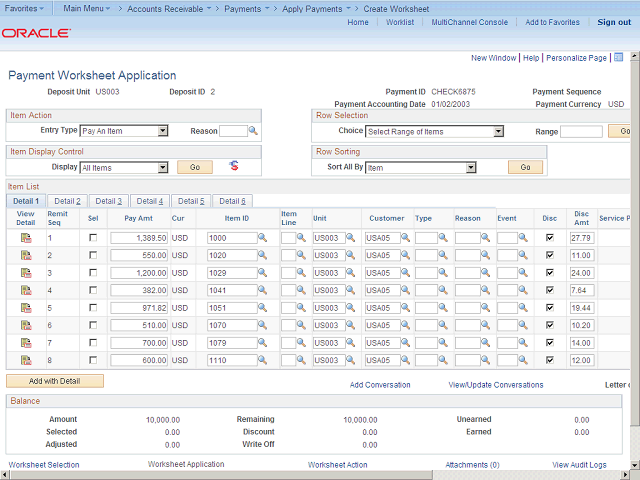The width and height of the screenshot is (640, 480).
Task: Click Unit lookup icon for row 2
Action: [x=349, y=256]
